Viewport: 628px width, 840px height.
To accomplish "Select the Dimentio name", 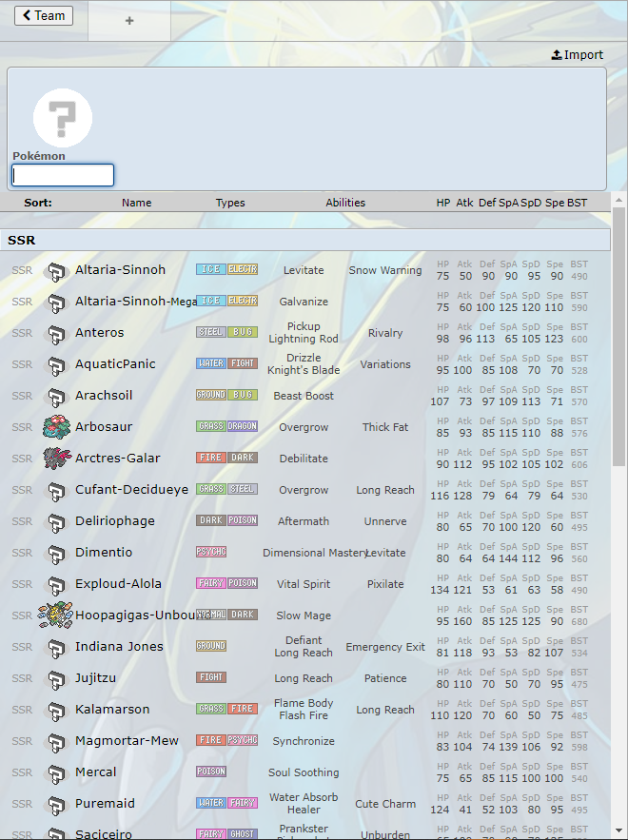I will (x=104, y=552).
